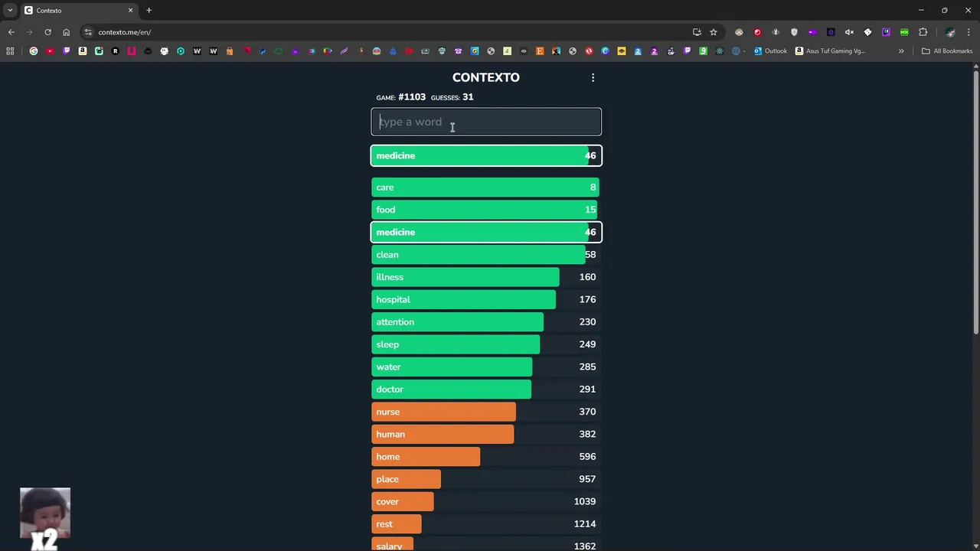
Task: Click the white shield extension icon
Action: coord(794,32)
